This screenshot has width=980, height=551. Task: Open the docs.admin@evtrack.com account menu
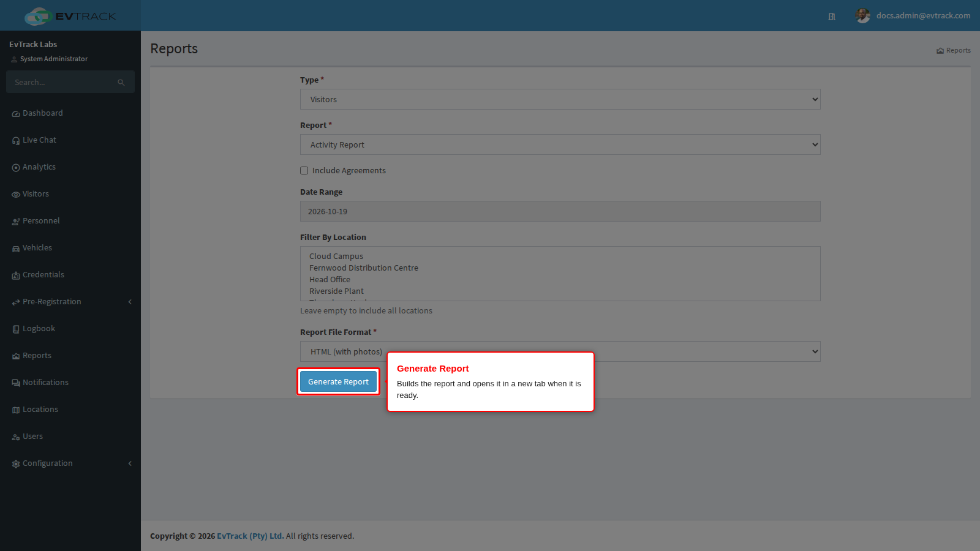pos(913,16)
